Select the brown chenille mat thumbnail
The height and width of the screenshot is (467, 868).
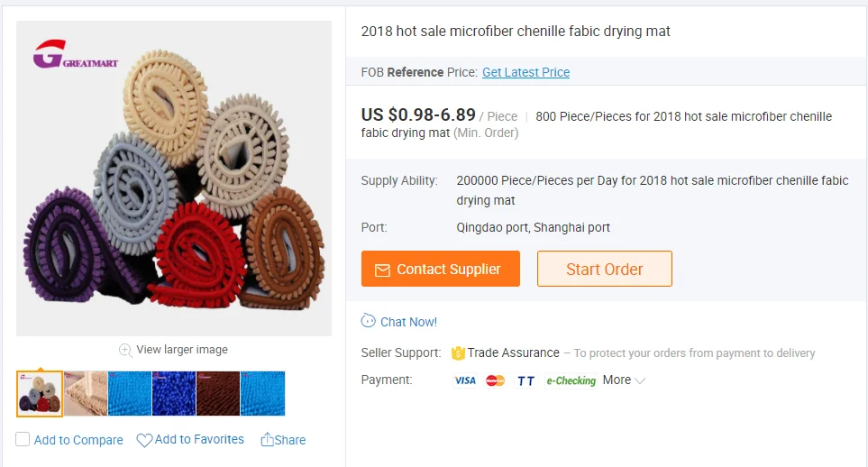click(218, 394)
